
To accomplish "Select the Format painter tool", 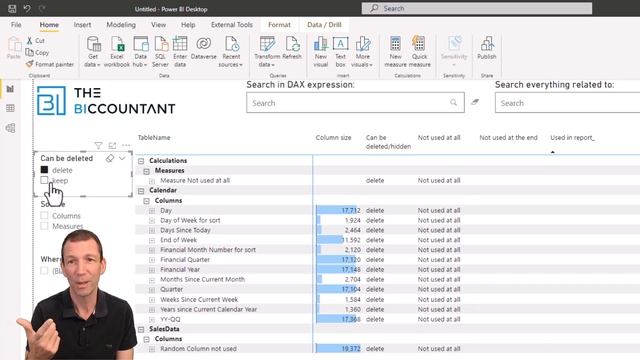I will pos(50,64).
